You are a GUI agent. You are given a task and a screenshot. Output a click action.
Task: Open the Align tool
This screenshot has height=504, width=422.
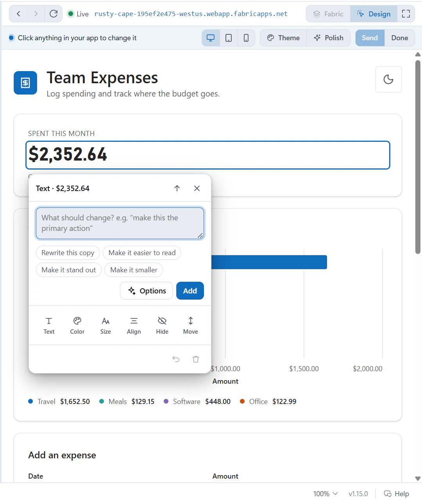point(134,325)
